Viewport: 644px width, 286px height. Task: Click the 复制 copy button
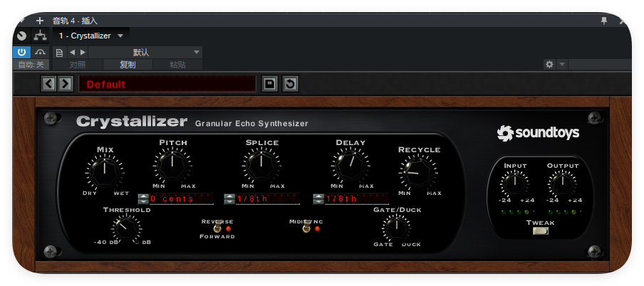click(x=128, y=65)
